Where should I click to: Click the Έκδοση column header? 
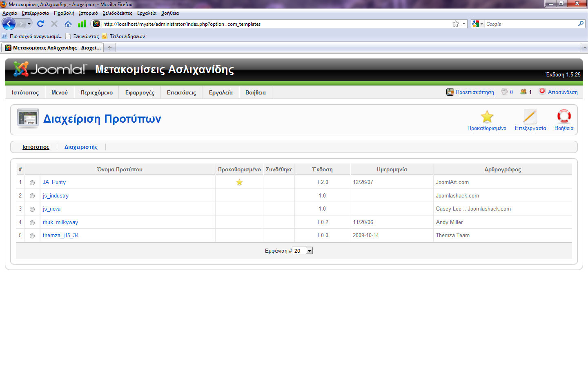(322, 169)
